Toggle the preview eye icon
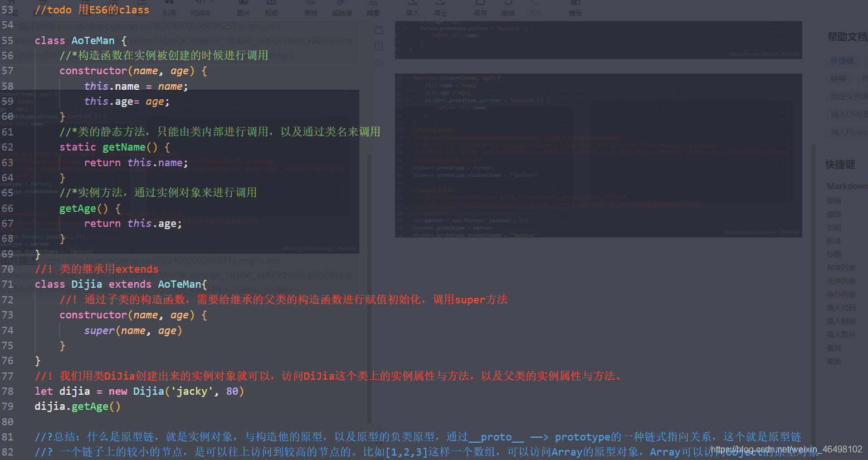 coord(379,62)
